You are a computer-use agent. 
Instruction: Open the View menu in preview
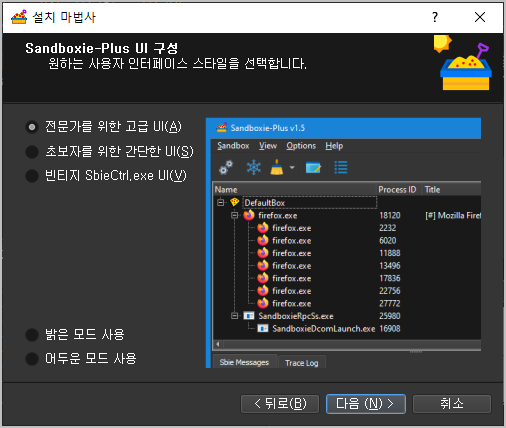point(268,146)
